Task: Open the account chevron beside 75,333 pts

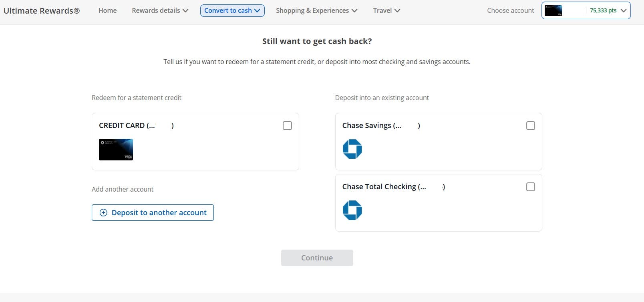Action: 623,11
